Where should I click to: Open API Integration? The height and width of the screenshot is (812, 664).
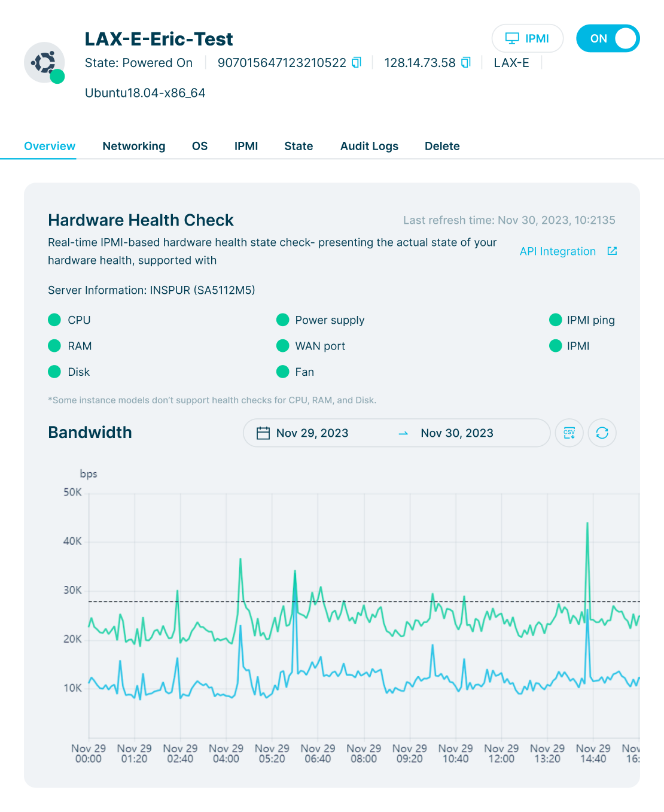557,251
